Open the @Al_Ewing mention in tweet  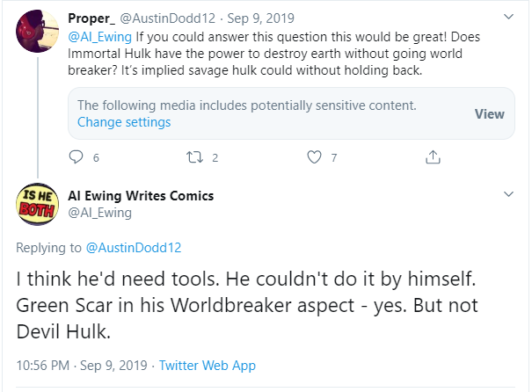pyautogui.click(x=99, y=37)
